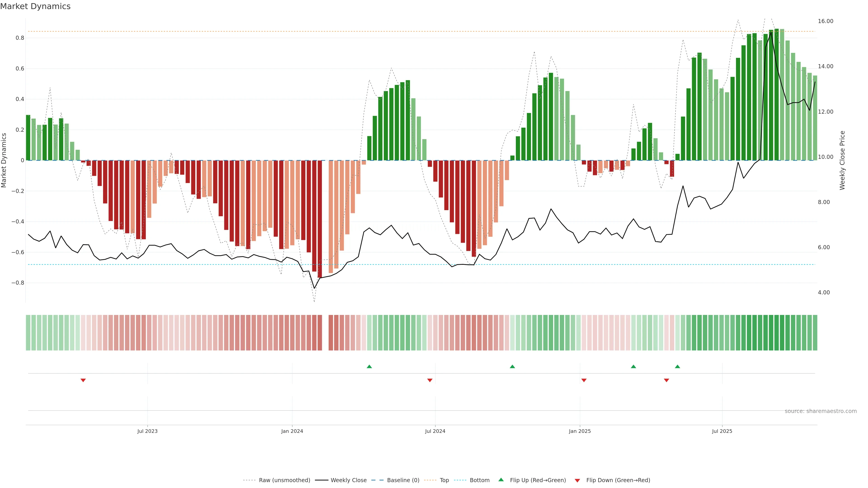Click the Jan 2024 x-axis label
The height and width of the screenshot is (488, 868).
tap(292, 431)
